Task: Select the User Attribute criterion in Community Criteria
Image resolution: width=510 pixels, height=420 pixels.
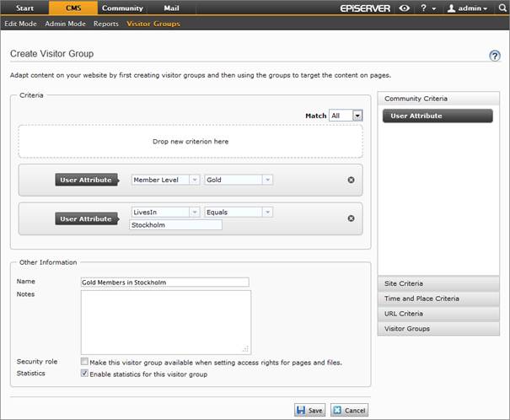Action: pos(437,116)
